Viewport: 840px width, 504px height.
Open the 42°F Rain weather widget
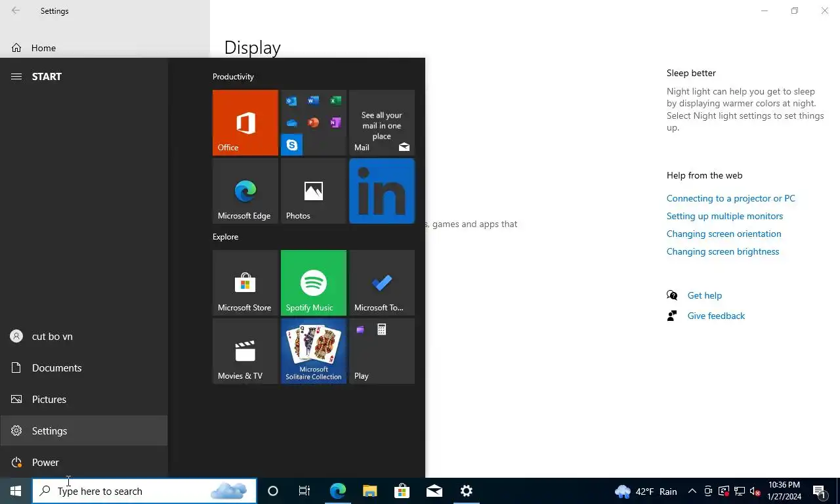click(646, 491)
